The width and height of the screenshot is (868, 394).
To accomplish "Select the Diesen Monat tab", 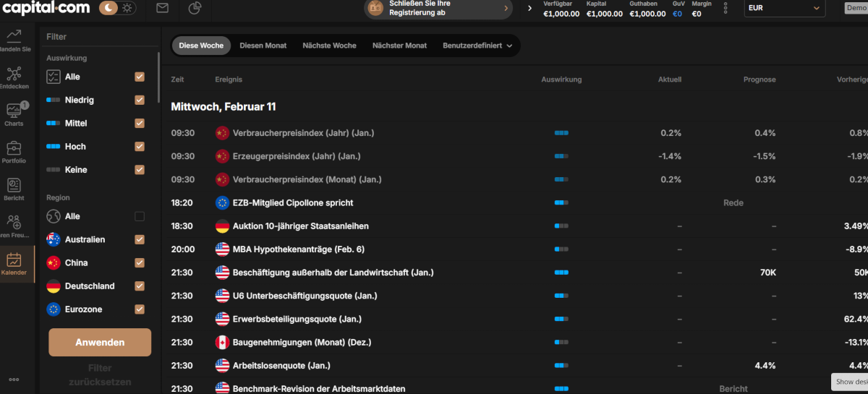I will pyautogui.click(x=263, y=46).
